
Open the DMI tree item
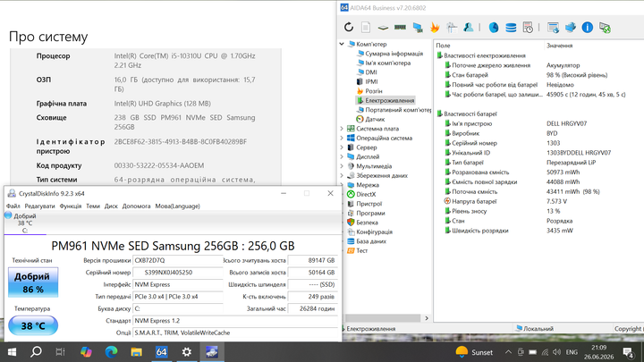click(371, 72)
